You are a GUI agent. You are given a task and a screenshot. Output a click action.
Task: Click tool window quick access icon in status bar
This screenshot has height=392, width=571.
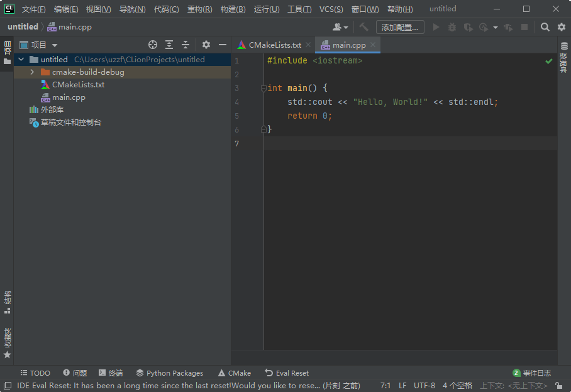point(8,386)
